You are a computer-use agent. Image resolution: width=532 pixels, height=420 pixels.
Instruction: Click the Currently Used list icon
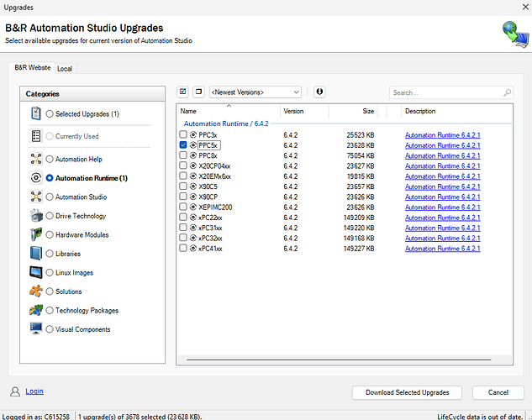tap(36, 136)
